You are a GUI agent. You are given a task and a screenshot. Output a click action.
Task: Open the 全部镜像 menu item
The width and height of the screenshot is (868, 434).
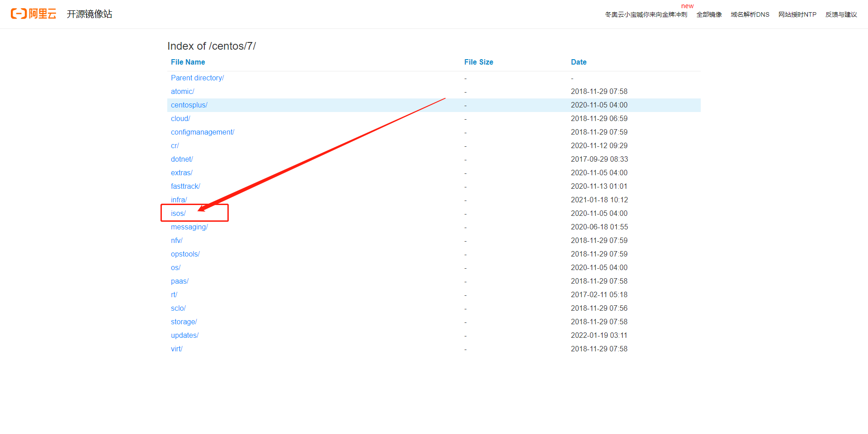tap(709, 14)
